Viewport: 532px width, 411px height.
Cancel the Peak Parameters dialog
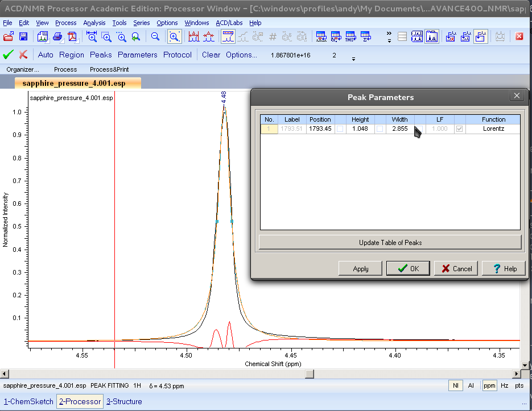456,268
